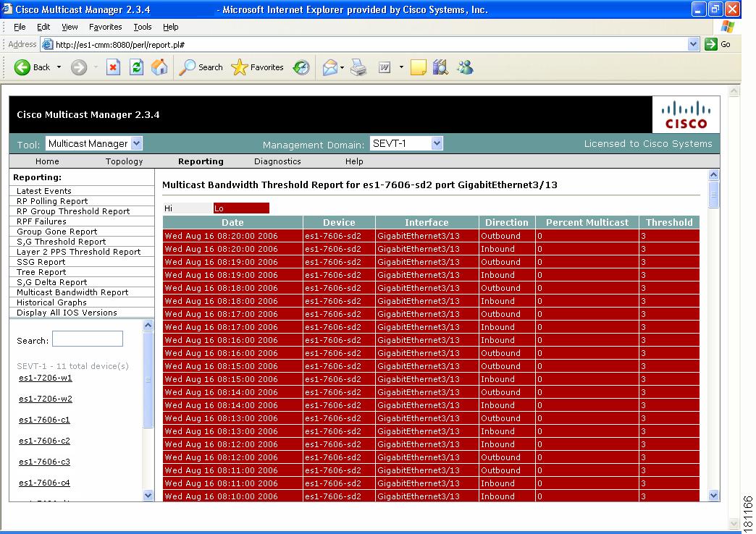Select device es1-7206-w1
The width and height of the screenshot is (756, 534).
[46, 378]
